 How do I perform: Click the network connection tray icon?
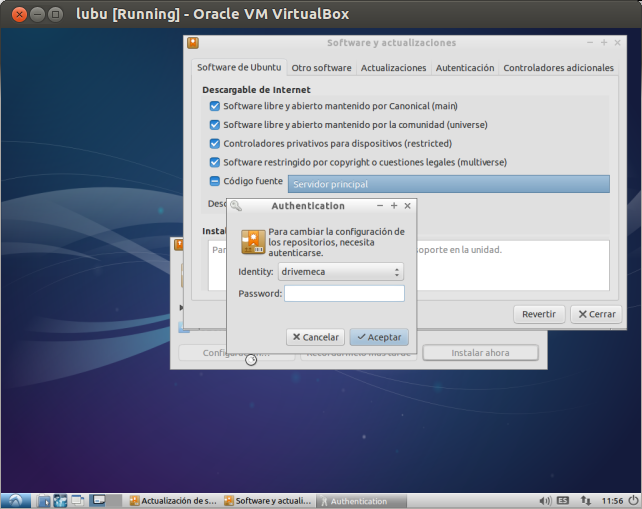585,501
